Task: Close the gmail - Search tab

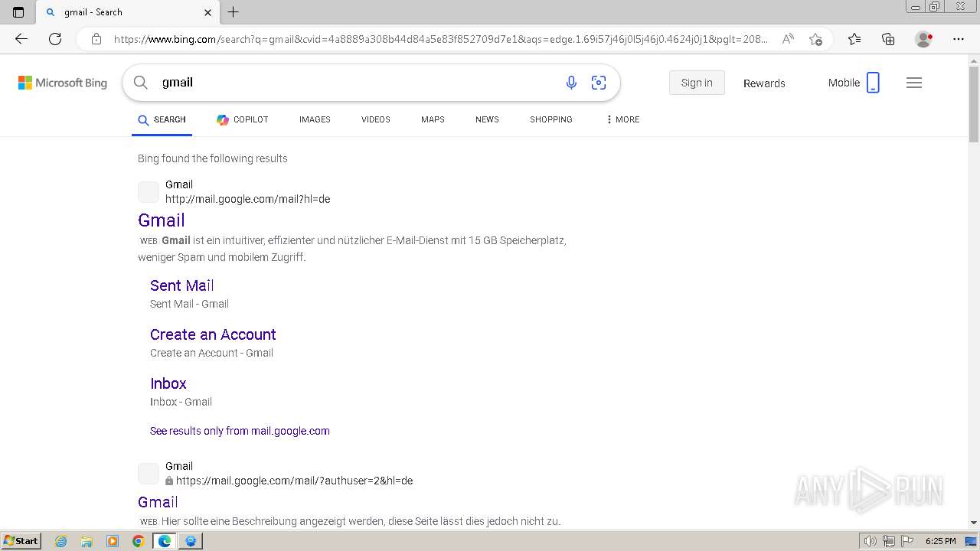Action: [x=207, y=12]
